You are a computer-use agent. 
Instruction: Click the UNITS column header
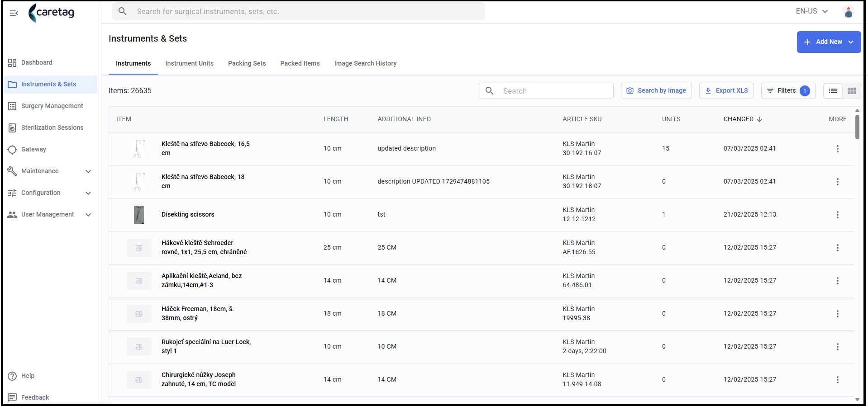tap(671, 119)
